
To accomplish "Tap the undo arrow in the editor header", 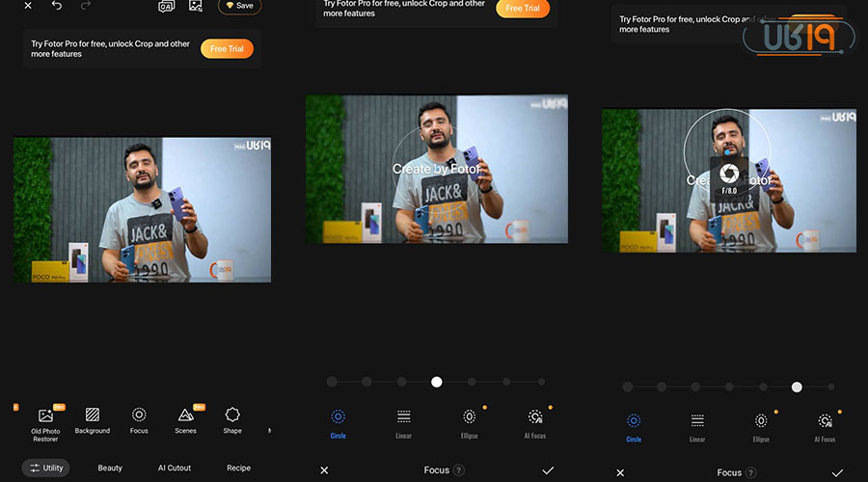I will [x=57, y=6].
